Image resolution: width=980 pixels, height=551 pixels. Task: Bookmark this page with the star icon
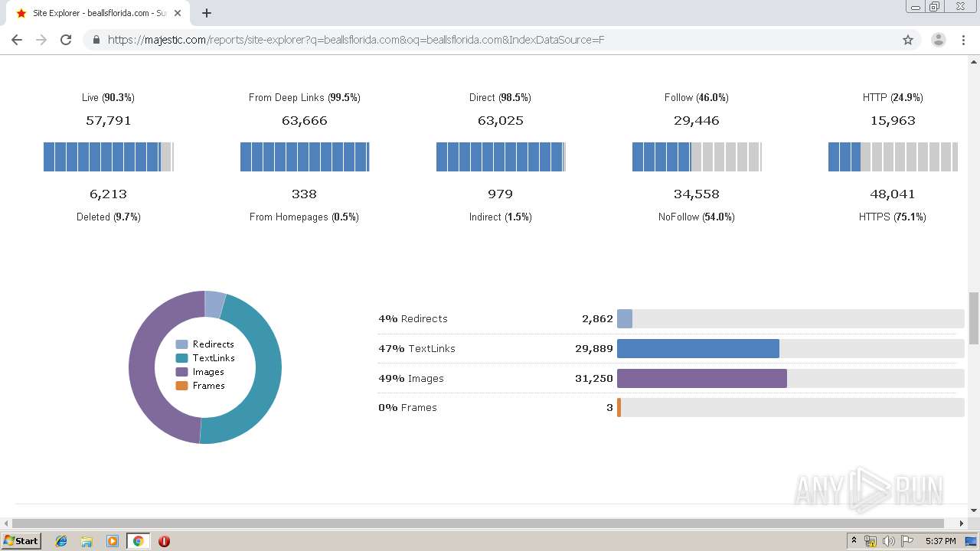click(x=908, y=40)
